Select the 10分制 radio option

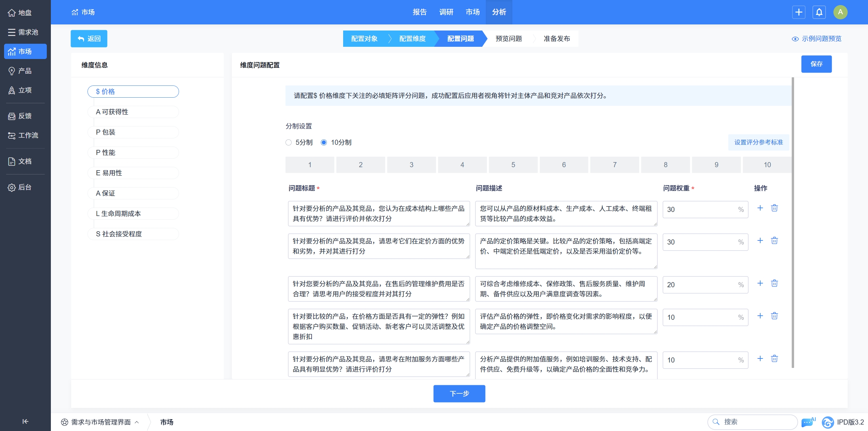pos(324,142)
